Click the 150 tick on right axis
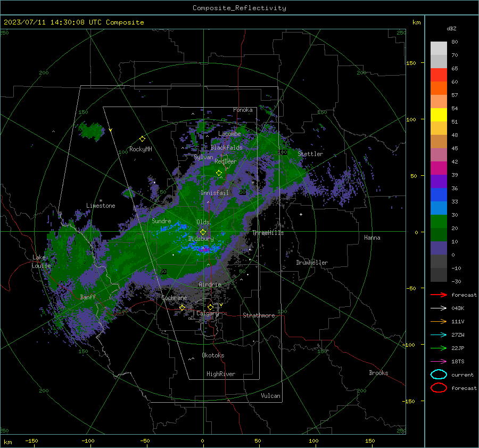The height and width of the screenshot is (448, 479). (x=411, y=63)
